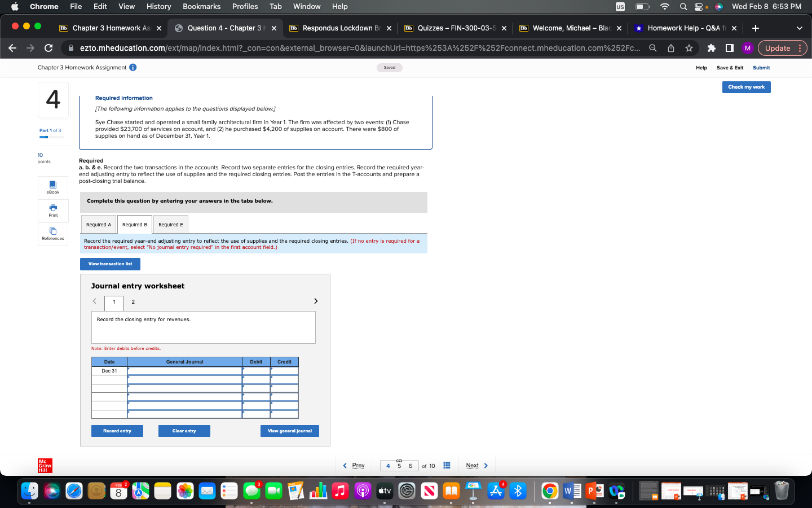This screenshot has width=812, height=508.
Task: Click the Check my work button
Action: click(x=746, y=87)
